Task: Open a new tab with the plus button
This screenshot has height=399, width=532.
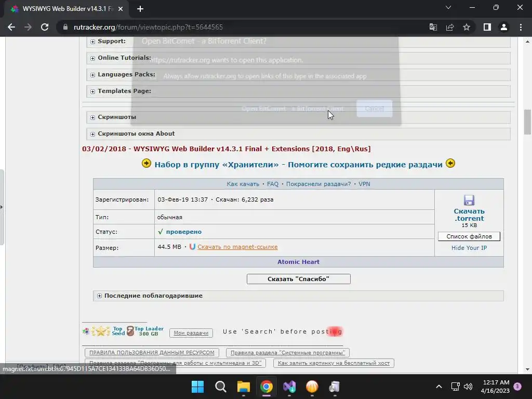Action: [140, 9]
